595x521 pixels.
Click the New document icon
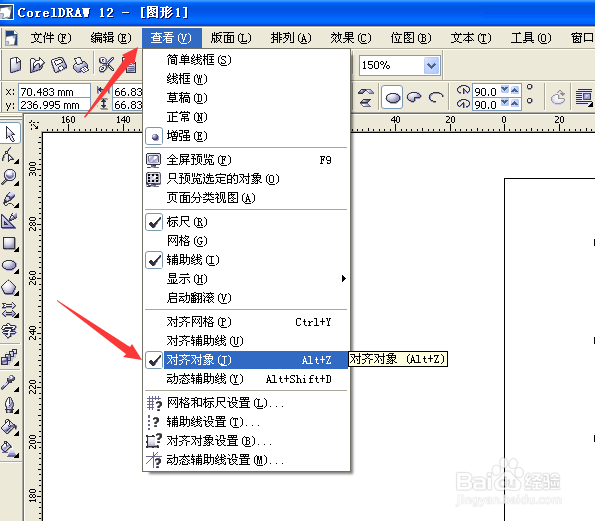click(15, 65)
